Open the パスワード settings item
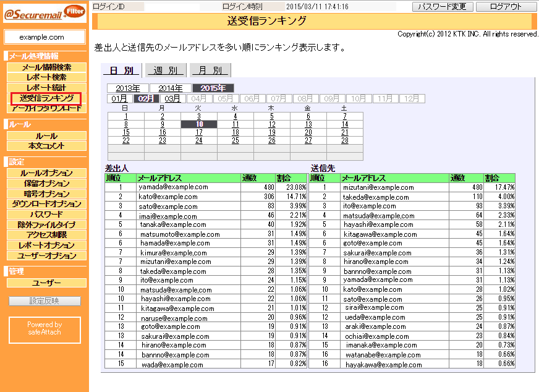The height and width of the screenshot is (392, 539). (46, 214)
